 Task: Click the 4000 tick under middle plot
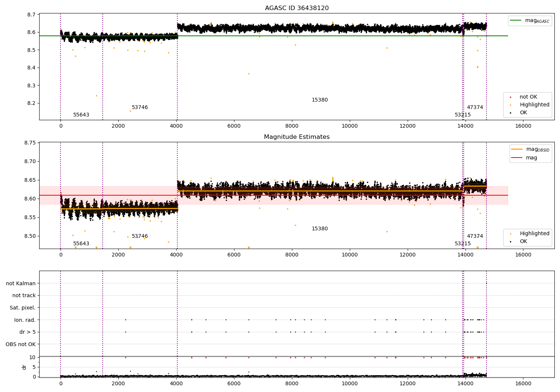(x=176, y=255)
